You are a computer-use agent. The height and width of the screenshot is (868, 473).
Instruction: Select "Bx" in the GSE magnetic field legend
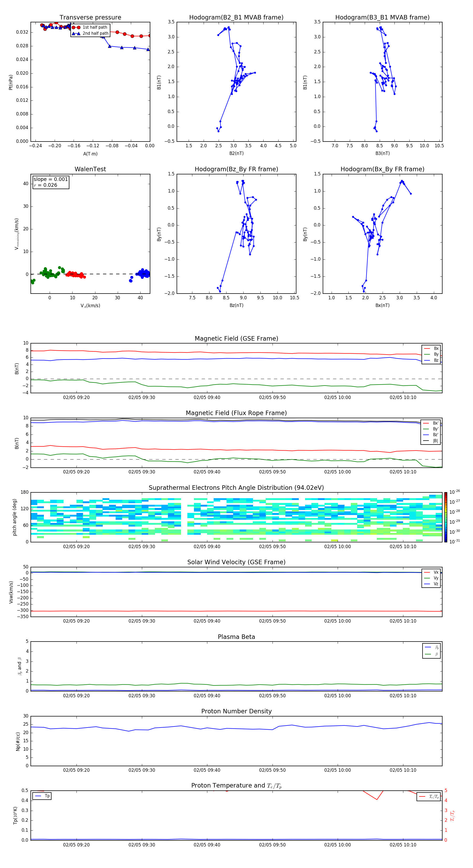(431, 349)
